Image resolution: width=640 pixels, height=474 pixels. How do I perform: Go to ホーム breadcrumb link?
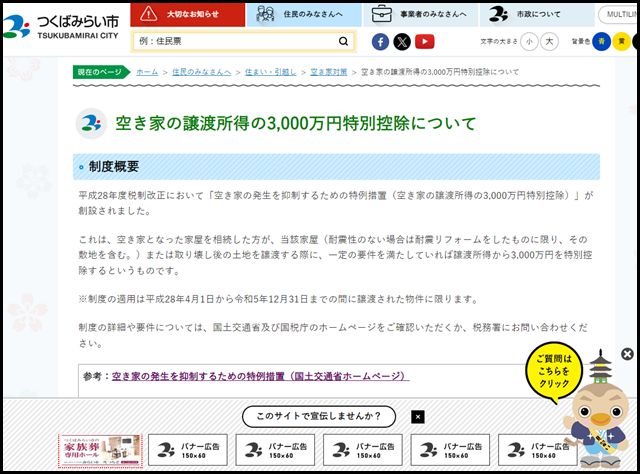(147, 72)
